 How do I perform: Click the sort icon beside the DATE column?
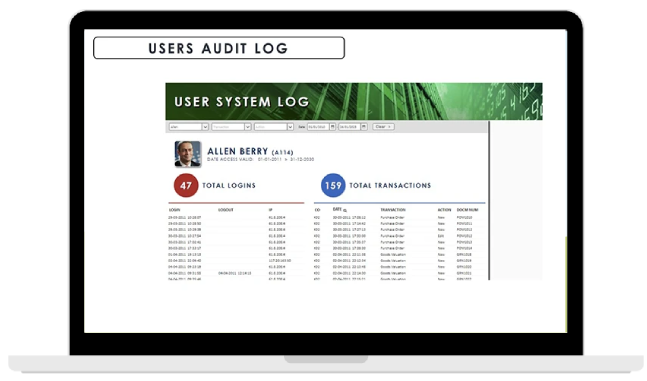click(345, 211)
